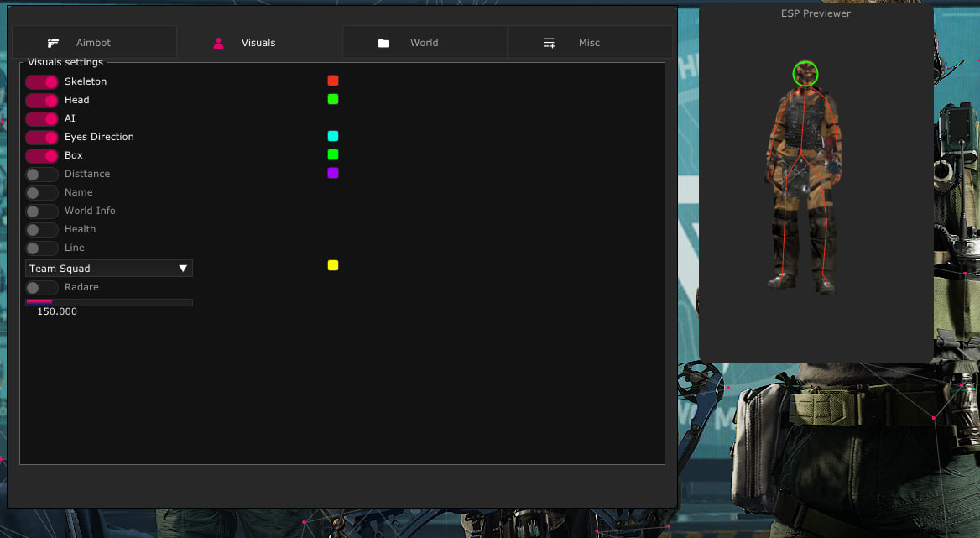
Task: Turn on the Line toggle
Action: 42,248
